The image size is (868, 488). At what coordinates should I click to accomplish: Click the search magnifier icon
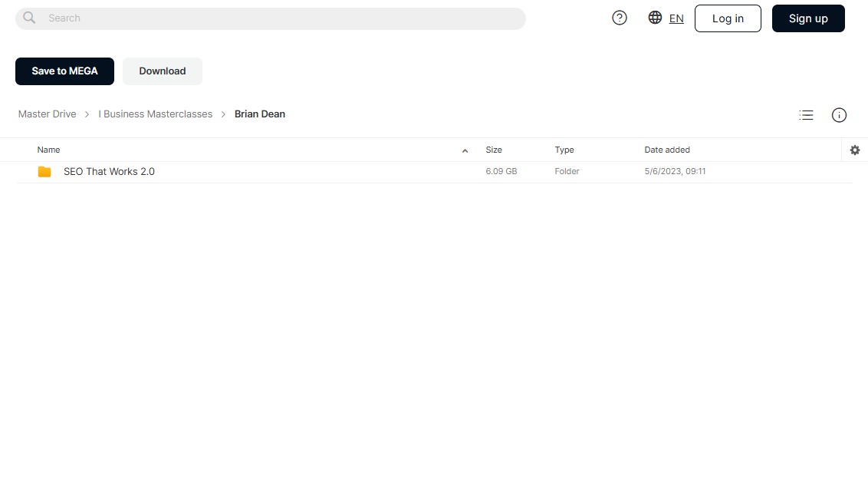click(29, 18)
